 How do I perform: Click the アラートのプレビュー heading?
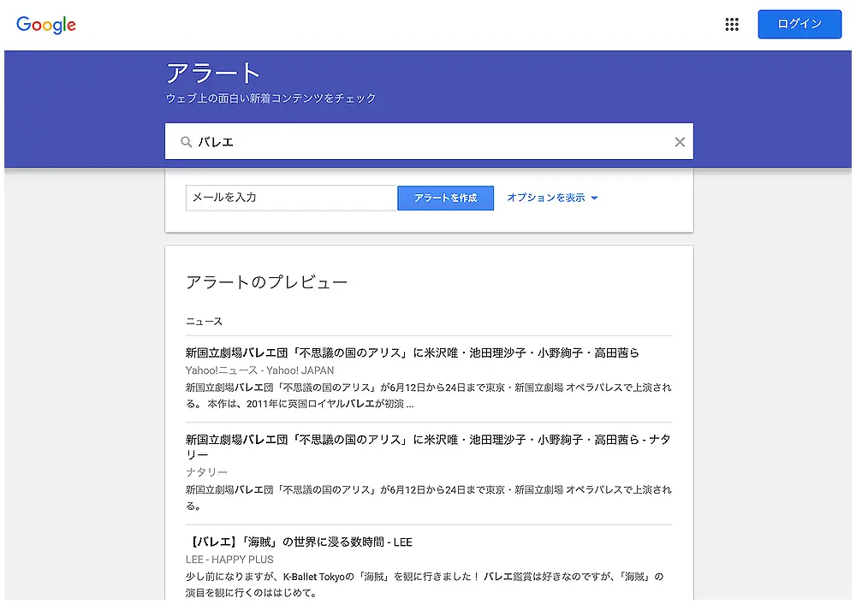[266, 282]
